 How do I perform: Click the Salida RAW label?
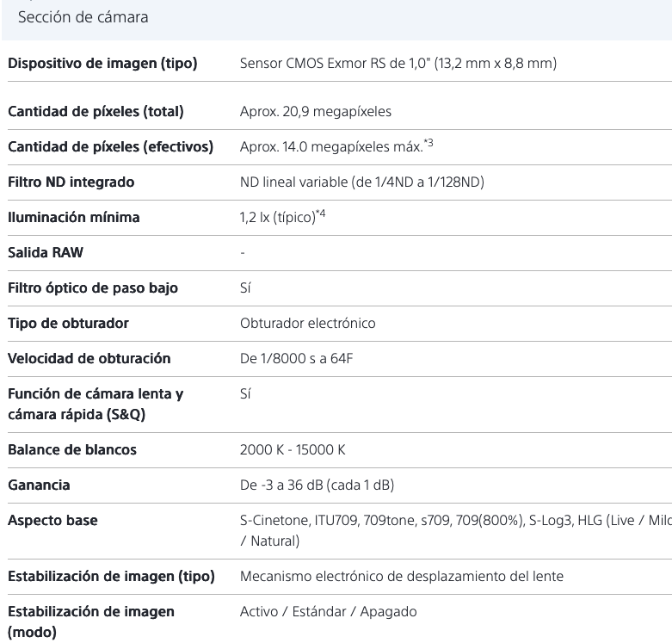(46, 253)
